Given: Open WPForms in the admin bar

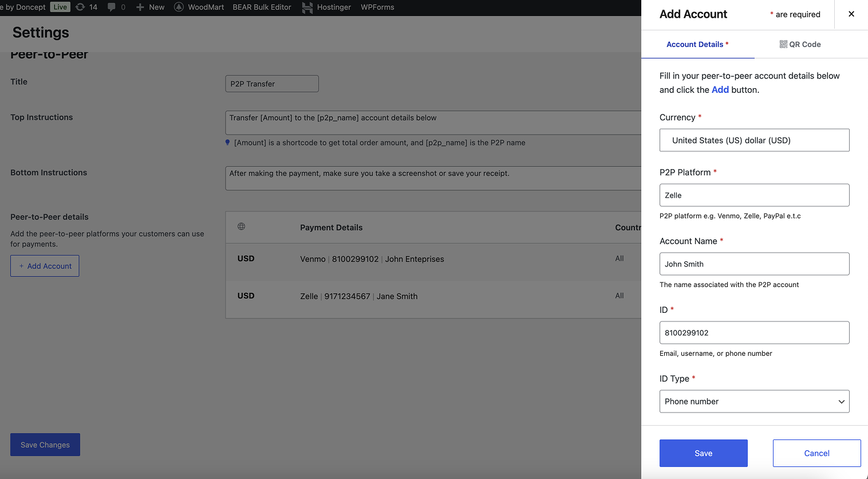Looking at the screenshot, I should (x=377, y=7).
